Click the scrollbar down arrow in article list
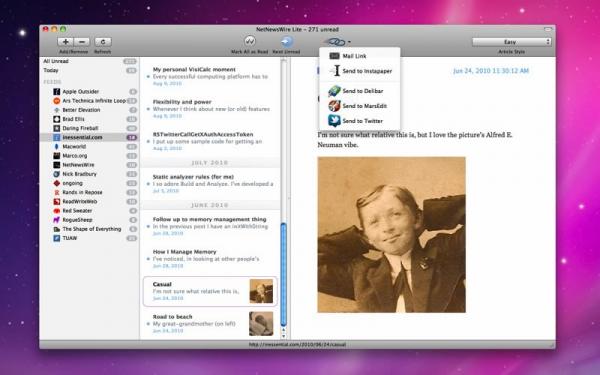The height and width of the screenshot is (375, 600). pos(284,336)
